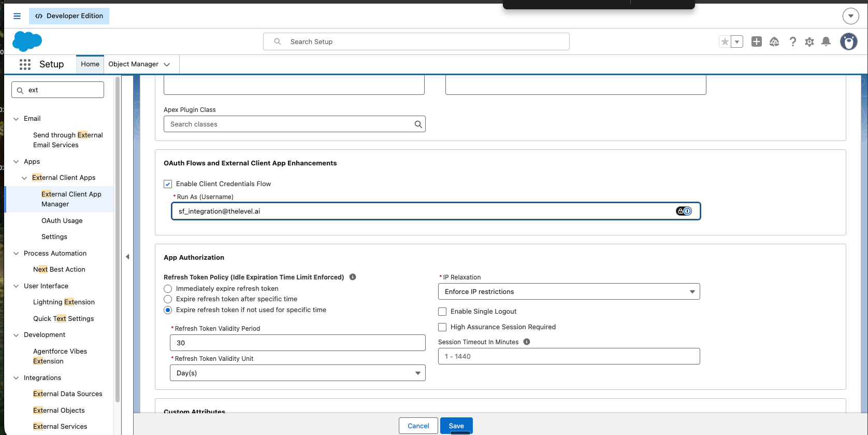Click the Cancel button

(x=418, y=426)
